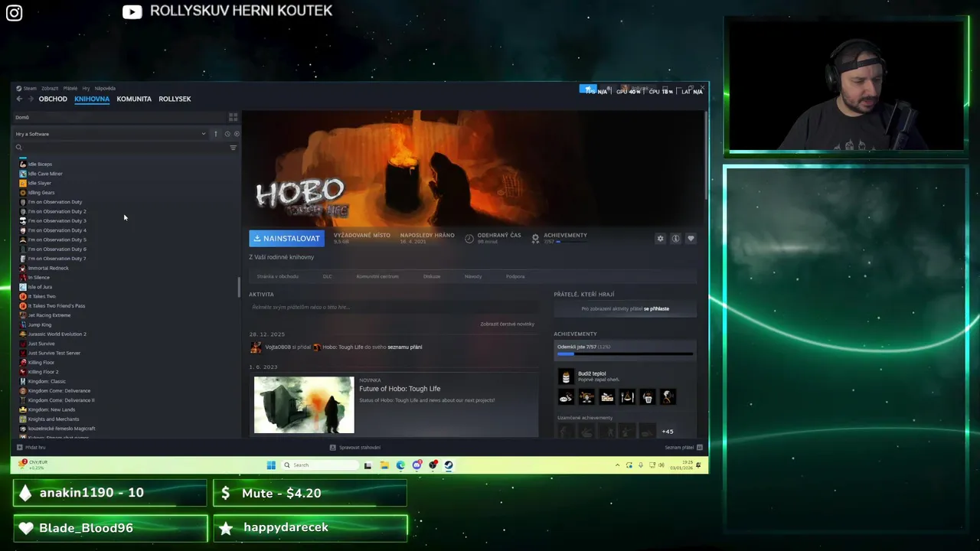Select the KNIHOVNA library tab
980x551 pixels.
pos(92,99)
